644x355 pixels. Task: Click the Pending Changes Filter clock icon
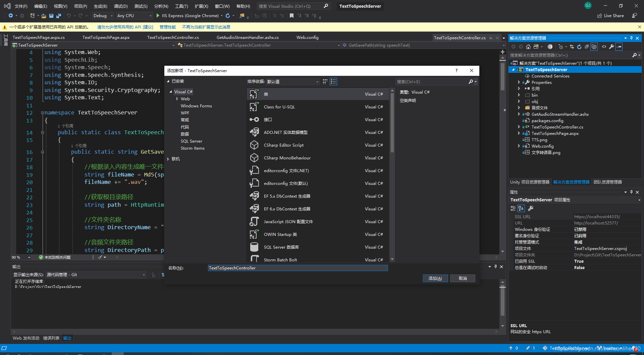click(561, 47)
